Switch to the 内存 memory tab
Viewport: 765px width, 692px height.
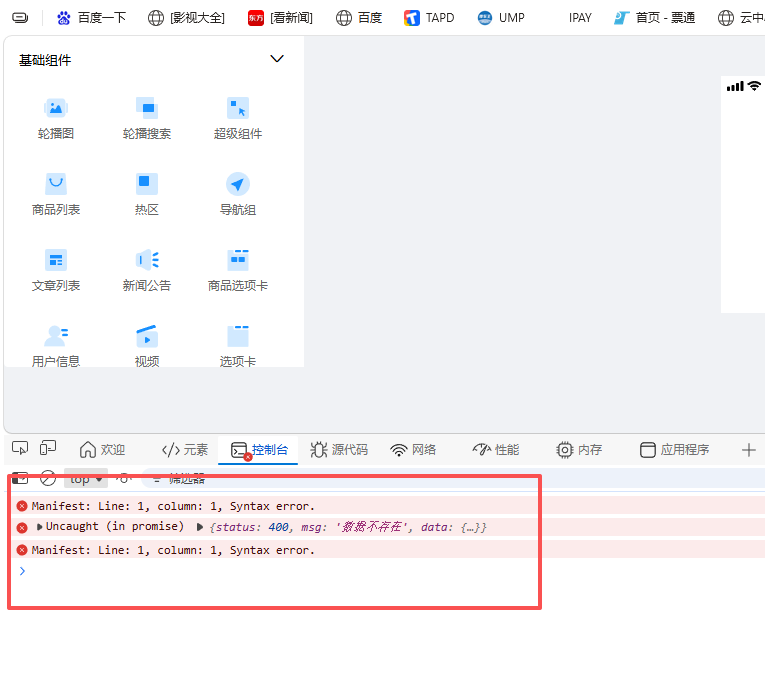(579, 449)
